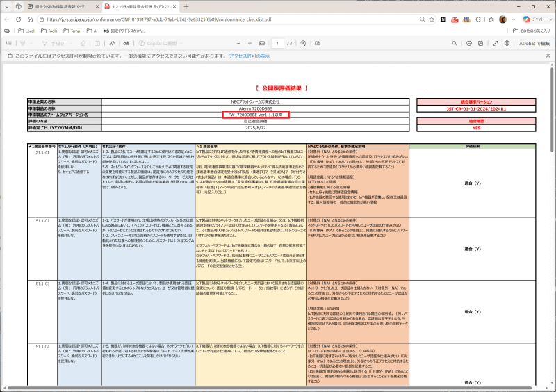The height and width of the screenshot is (392, 556).
Task: Expand the 手描き pen options arrow
Action: point(71,43)
